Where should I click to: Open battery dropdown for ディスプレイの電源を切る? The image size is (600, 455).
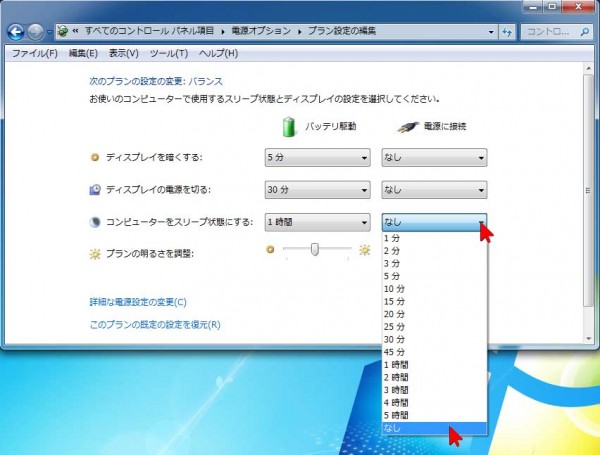click(316, 190)
